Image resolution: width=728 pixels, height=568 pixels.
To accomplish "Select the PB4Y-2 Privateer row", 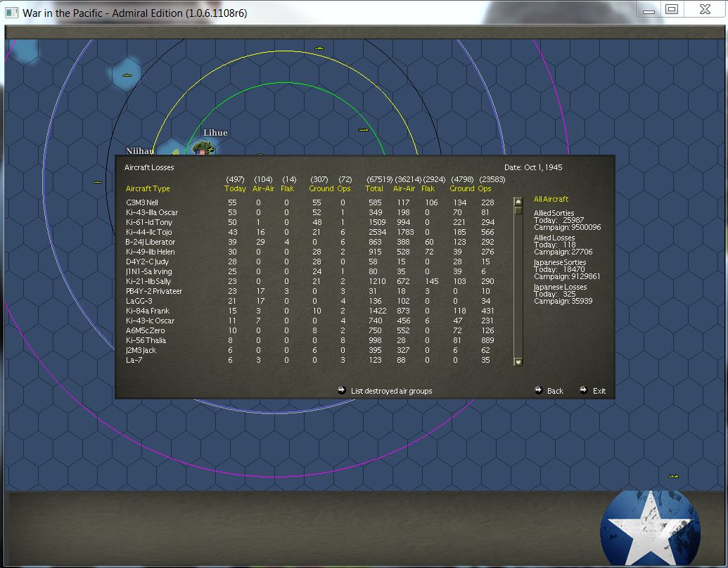I will pos(310,292).
